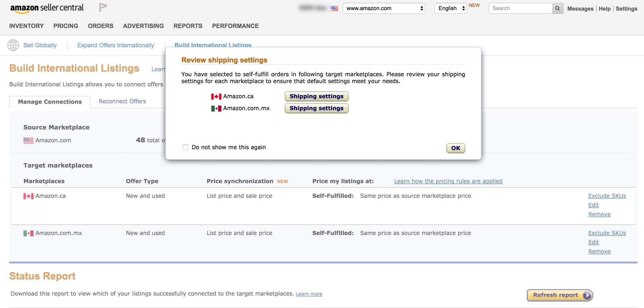This screenshot has height=308, width=644.
Task: Open Learn how the pricing rules are applied
Action: coord(448,181)
